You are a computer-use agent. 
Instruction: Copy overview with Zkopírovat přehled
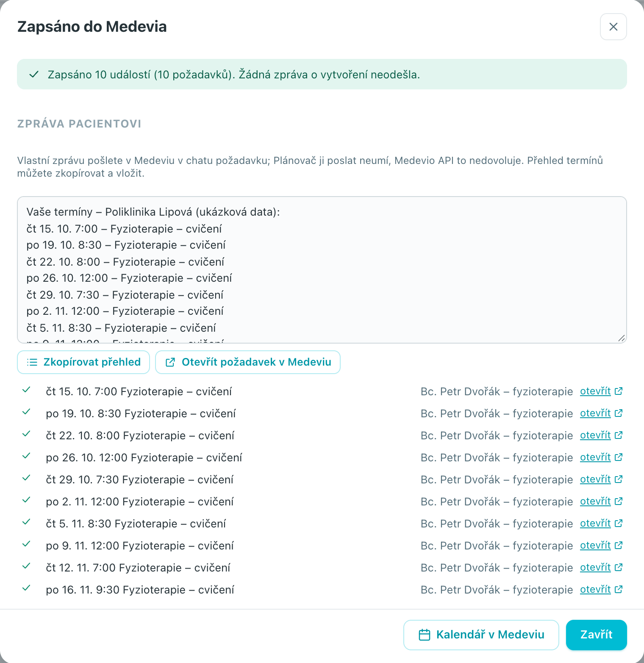[83, 362]
